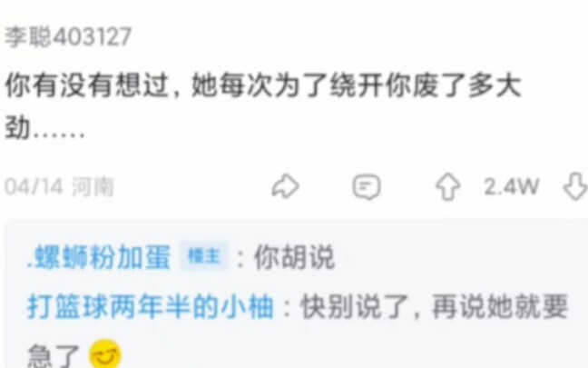Click the 04/14 date stamp

[x=34, y=186]
